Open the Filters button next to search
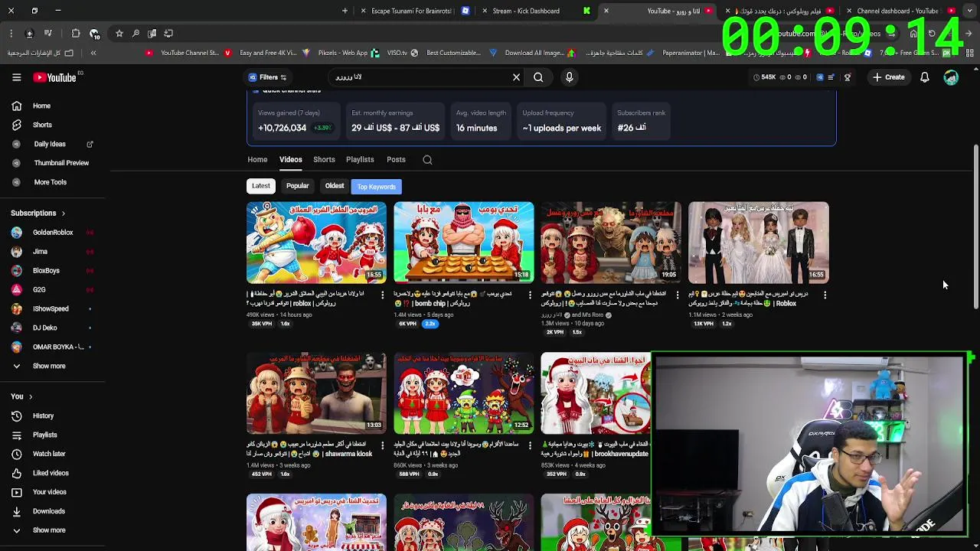980x551 pixels. 267,77
